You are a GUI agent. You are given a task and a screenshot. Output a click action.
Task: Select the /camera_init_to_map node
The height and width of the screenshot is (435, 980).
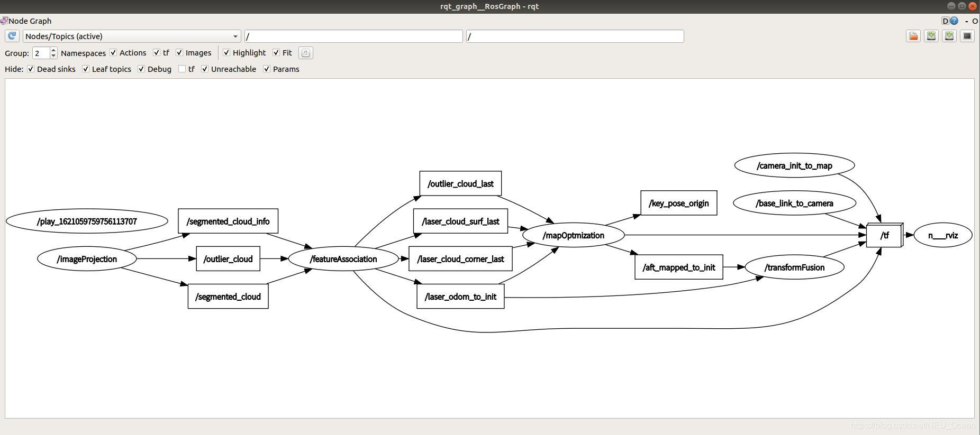(794, 165)
